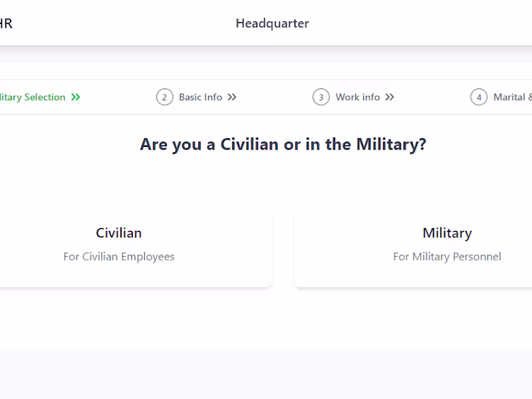The width and height of the screenshot is (532, 399).
Task: Switch to the Work info step
Action: click(357, 97)
